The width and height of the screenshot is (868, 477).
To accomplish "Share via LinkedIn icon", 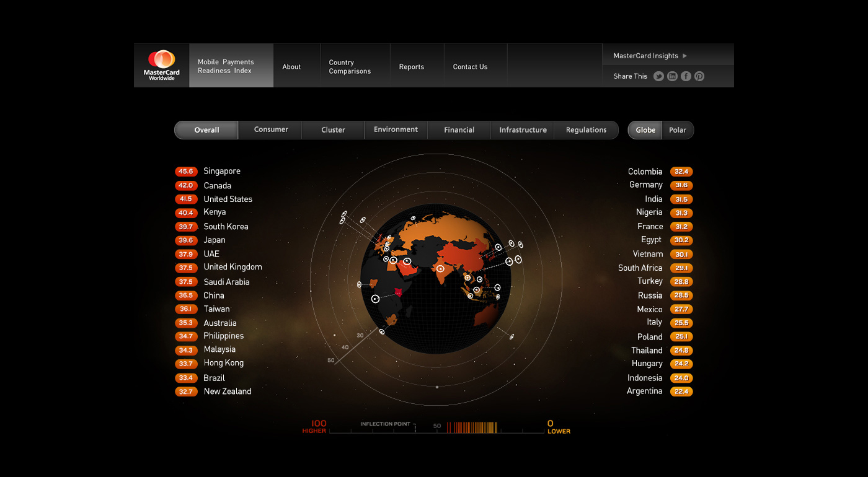I will tap(672, 76).
